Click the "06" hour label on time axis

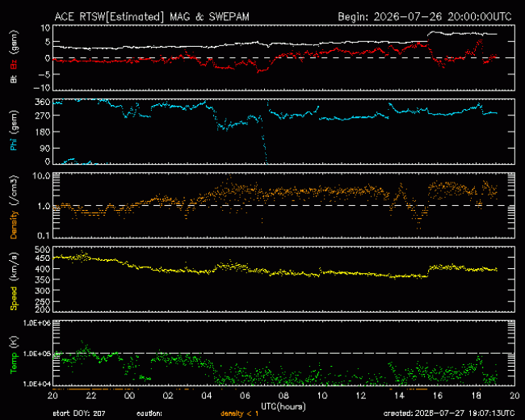[245, 396]
